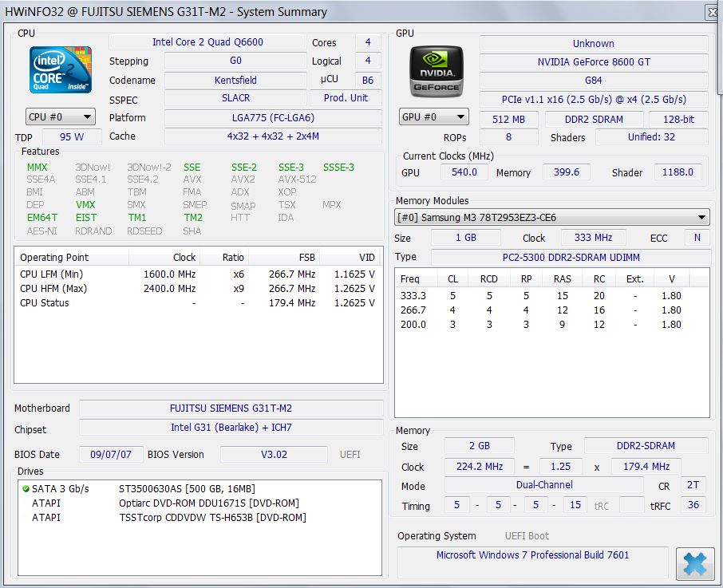Select the Optiarc DVD-ROM DDU1671S drive
Viewport: 723px width, 588px height.
point(200,503)
